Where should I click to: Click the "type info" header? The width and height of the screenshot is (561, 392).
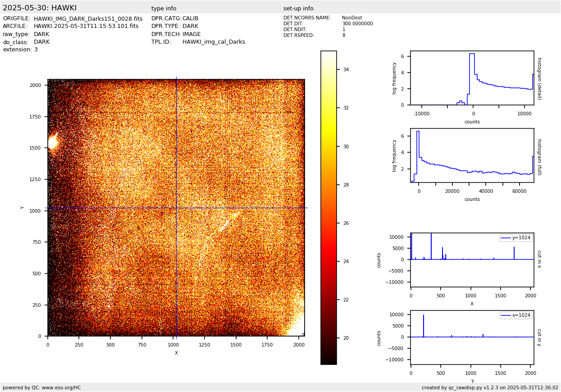coord(164,9)
